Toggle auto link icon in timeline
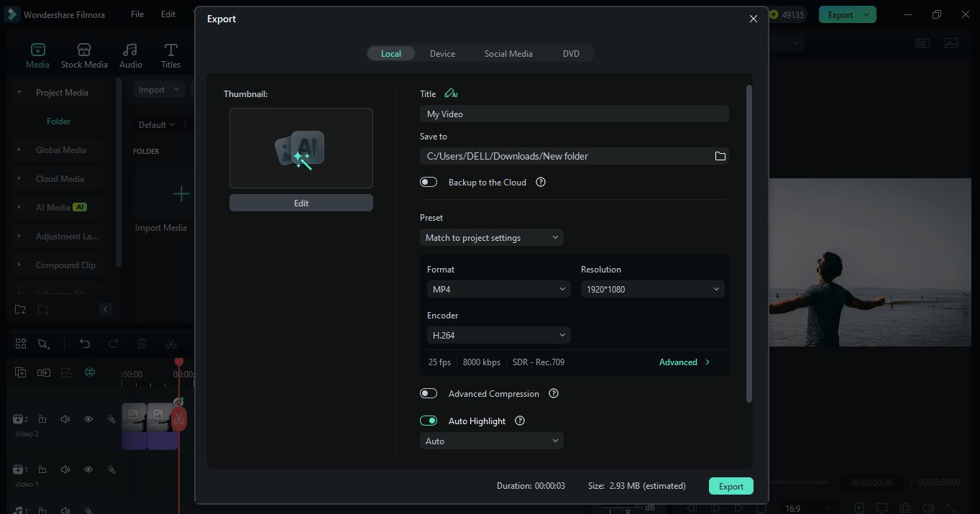 (x=44, y=372)
